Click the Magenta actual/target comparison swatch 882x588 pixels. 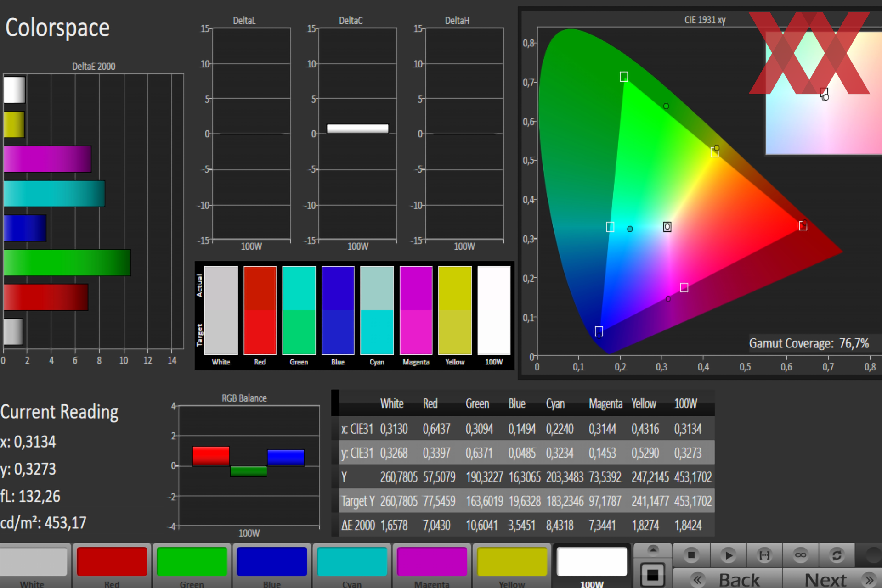[x=416, y=310]
